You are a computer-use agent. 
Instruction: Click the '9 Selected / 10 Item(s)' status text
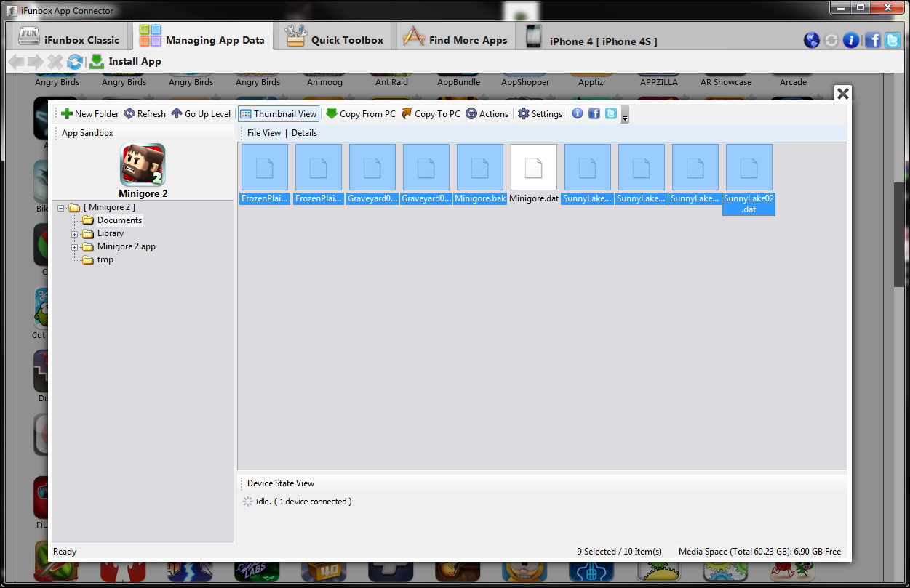click(x=620, y=552)
